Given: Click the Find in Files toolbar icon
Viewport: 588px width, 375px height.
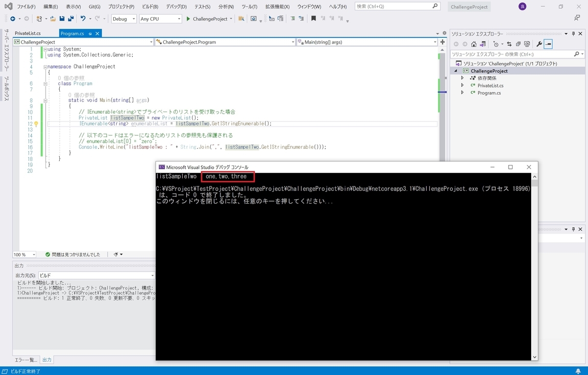Looking at the screenshot, I should coord(241,19).
